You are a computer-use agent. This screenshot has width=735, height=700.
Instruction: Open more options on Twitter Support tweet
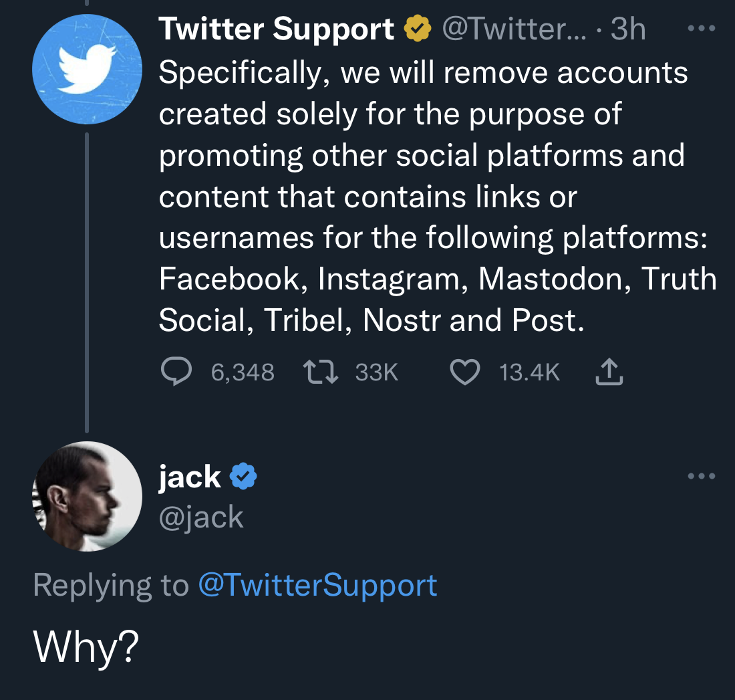point(701,29)
